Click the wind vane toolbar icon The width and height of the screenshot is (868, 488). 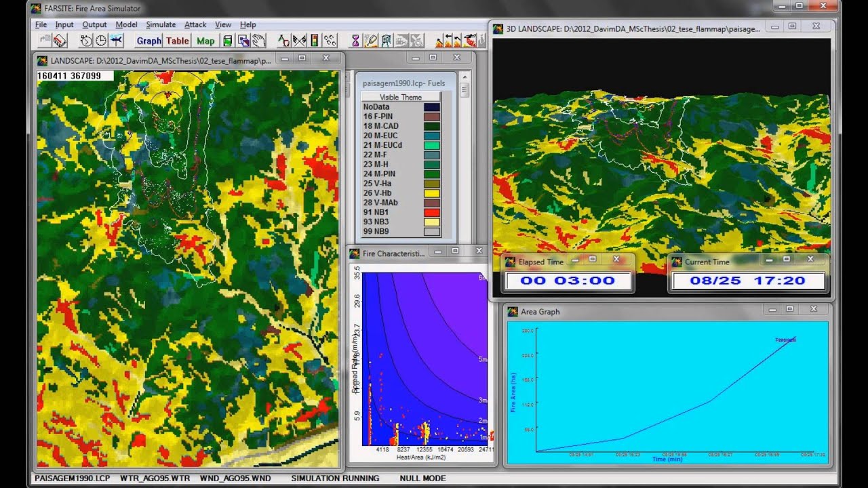(116, 41)
